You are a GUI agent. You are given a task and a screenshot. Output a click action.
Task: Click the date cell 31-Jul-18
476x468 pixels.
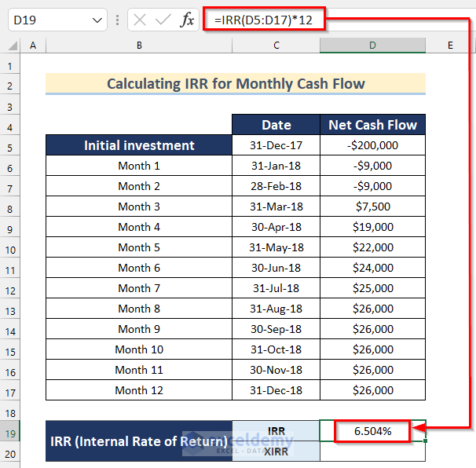pyautogui.click(x=276, y=288)
